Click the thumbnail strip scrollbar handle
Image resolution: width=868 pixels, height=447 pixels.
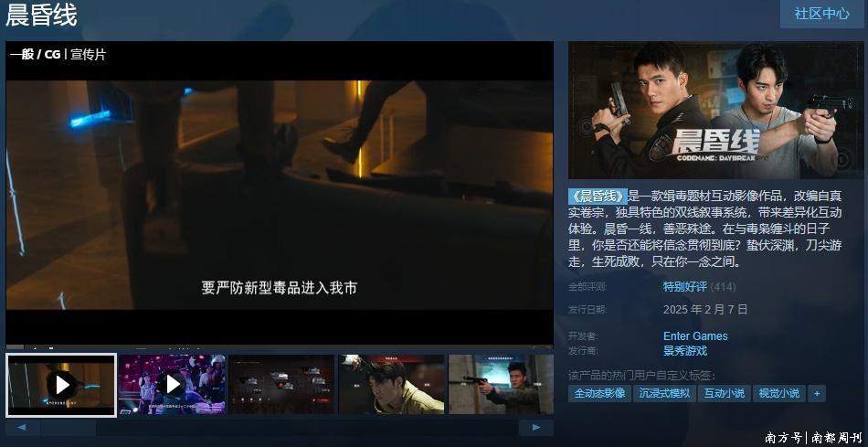click(69, 428)
